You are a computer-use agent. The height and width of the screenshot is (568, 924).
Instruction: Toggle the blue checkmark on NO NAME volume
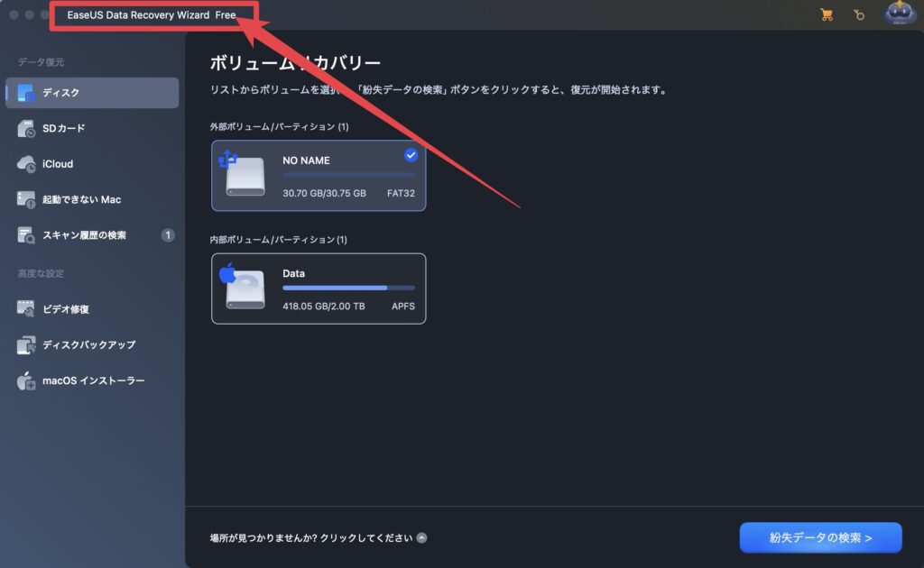[x=411, y=155]
